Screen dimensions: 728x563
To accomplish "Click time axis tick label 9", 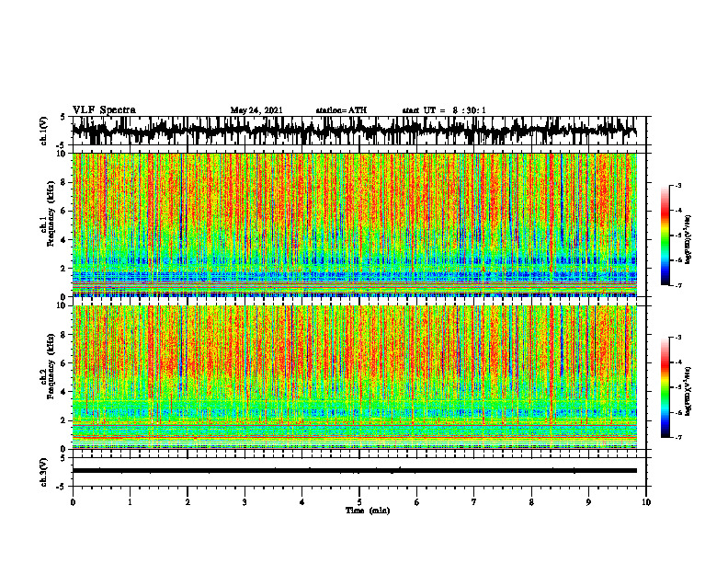I will [x=588, y=502].
